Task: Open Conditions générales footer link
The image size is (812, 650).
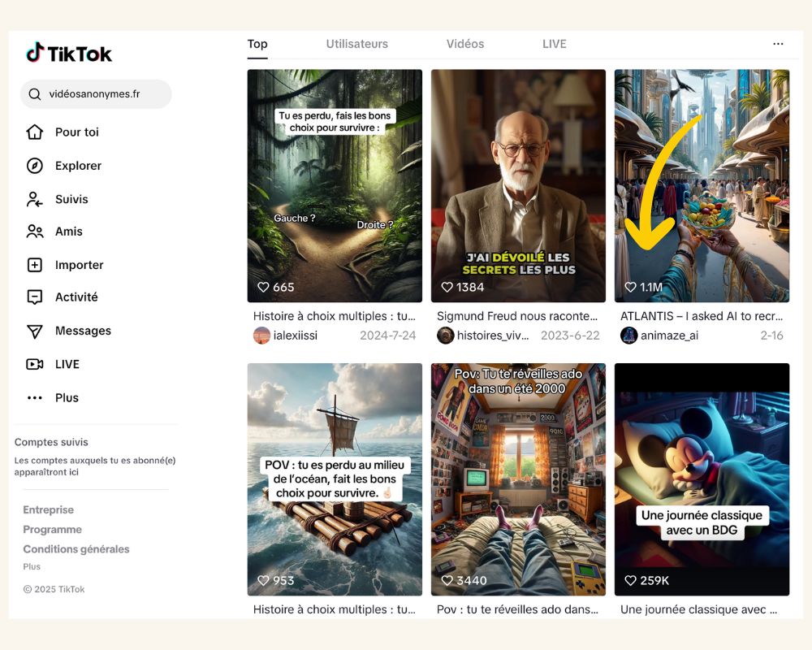Action: (x=76, y=549)
